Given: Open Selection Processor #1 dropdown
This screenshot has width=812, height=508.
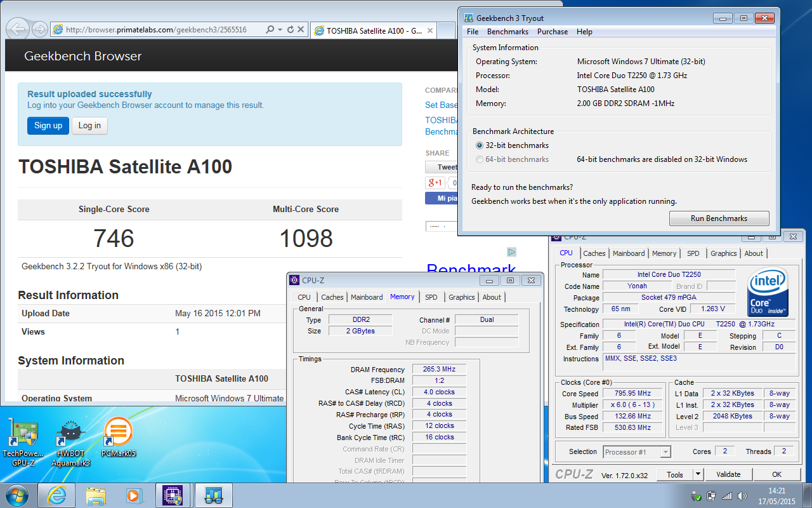Looking at the screenshot, I should click(636, 452).
